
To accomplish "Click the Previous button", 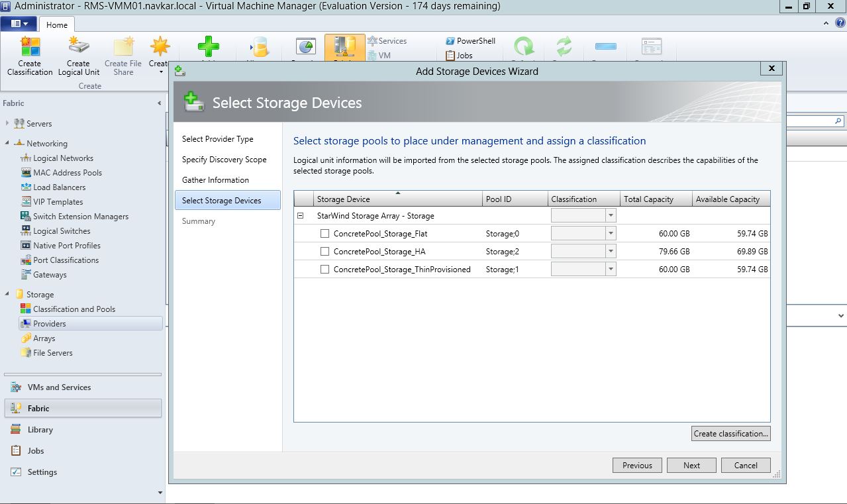I will 637,466.
